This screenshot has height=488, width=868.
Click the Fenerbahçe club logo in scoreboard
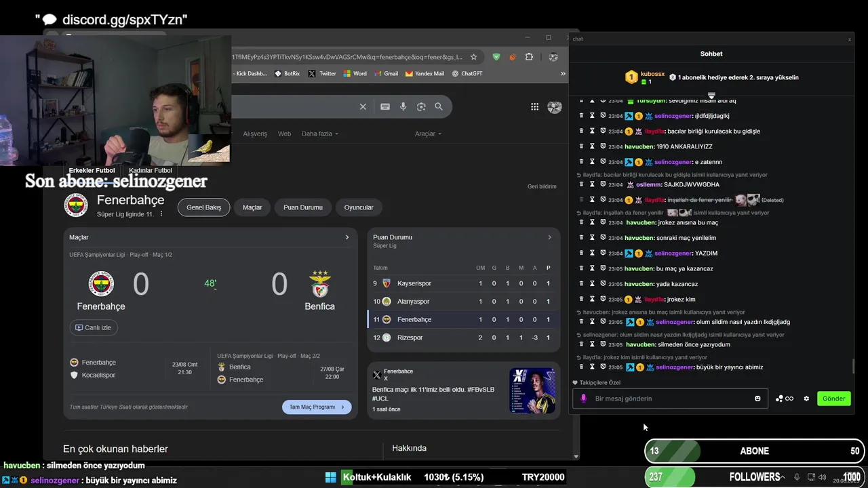[101, 283]
